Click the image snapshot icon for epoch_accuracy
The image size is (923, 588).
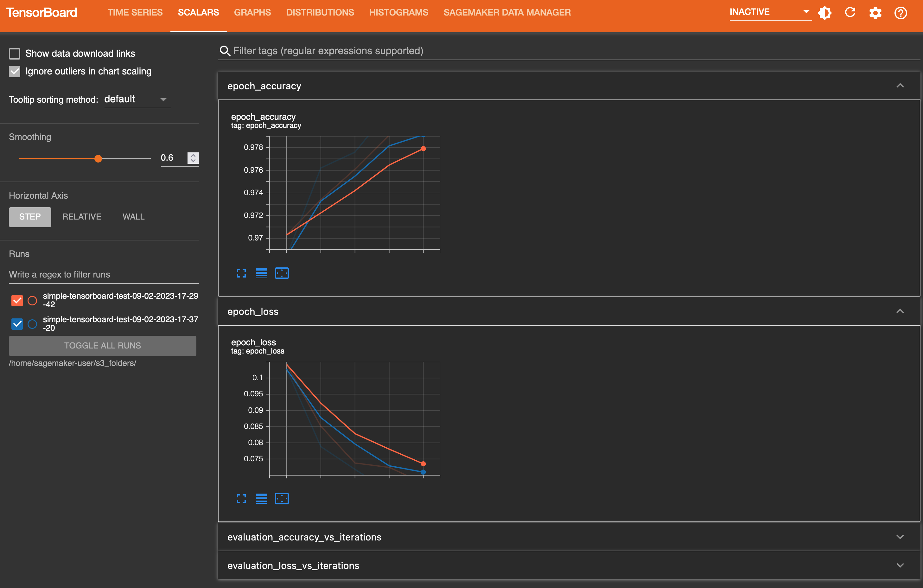pos(282,273)
